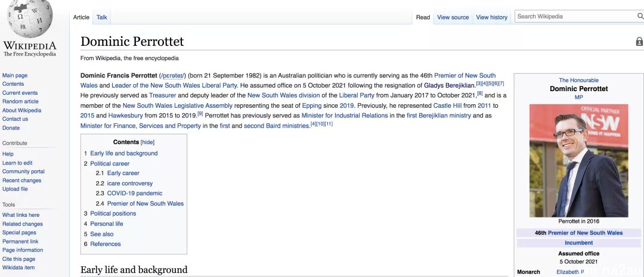Open Recent changes link

pos(22,180)
